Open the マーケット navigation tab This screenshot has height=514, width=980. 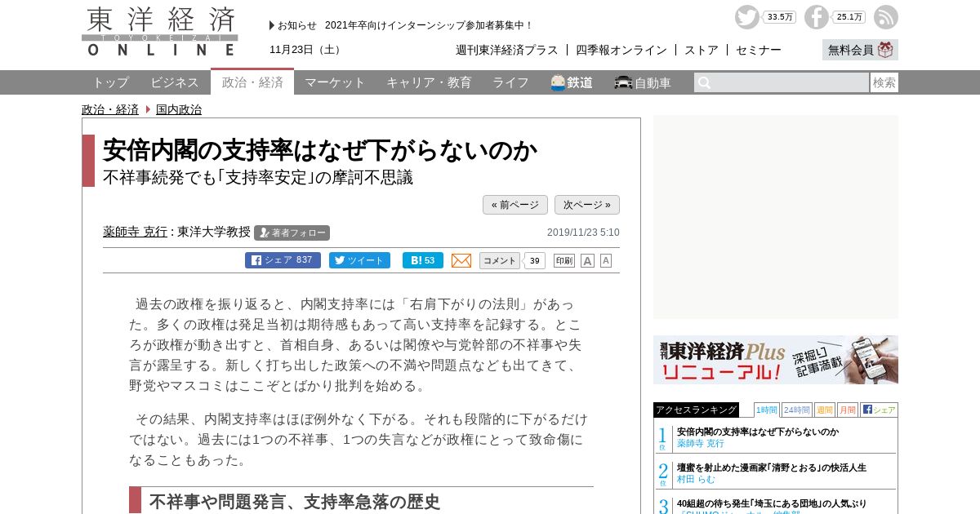pyautogui.click(x=335, y=82)
